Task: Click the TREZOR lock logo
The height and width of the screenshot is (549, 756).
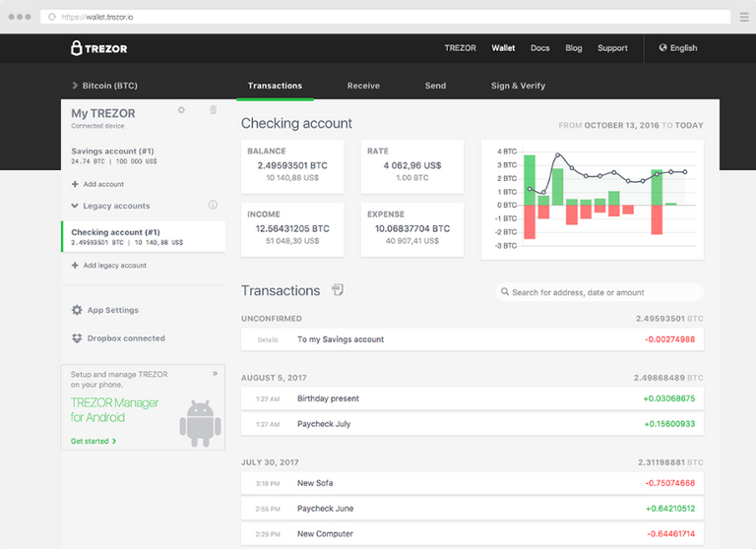Action: pos(98,48)
